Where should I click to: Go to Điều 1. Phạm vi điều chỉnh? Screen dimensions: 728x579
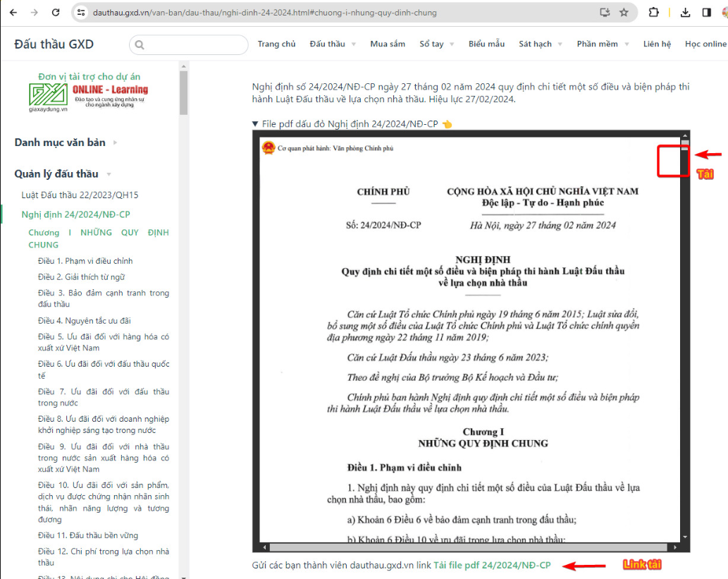coord(85,261)
